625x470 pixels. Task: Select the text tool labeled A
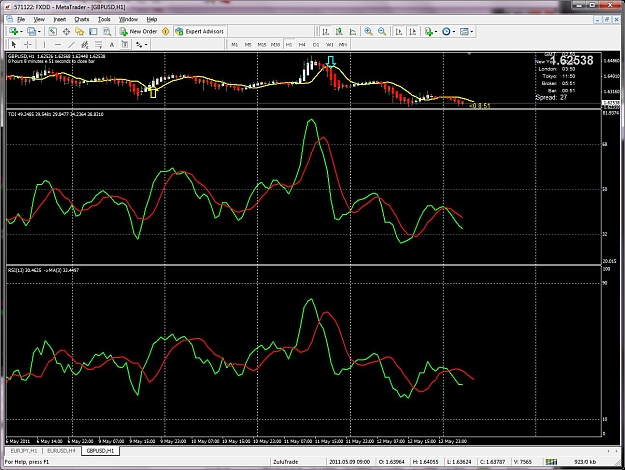coord(112,45)
